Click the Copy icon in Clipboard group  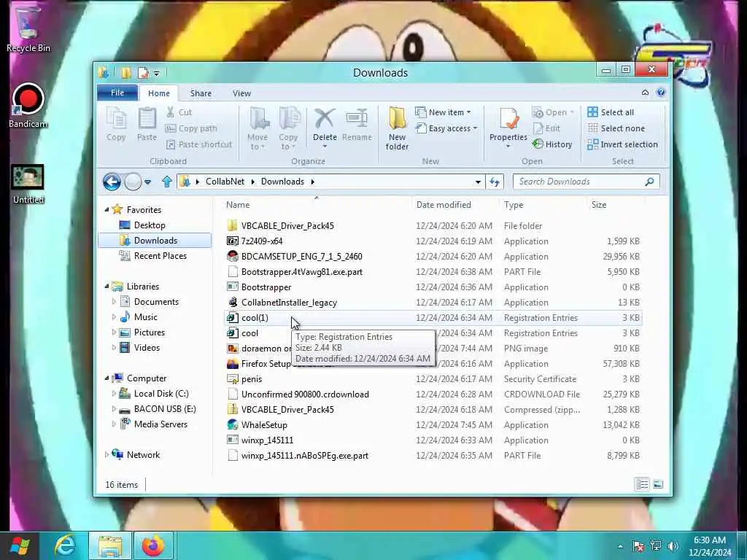[x=116, y=124]
